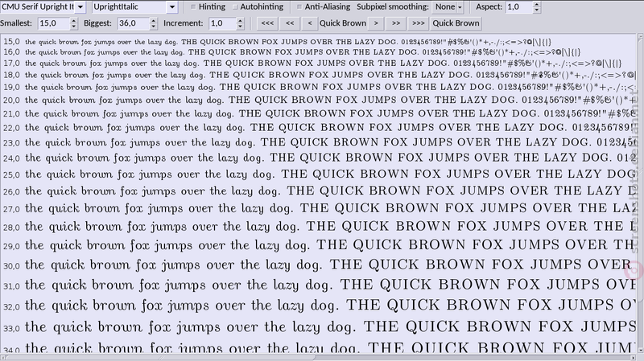This screenshot has width=644, height=361.
Task: Click inside the Increment value field
Action: 222,23
